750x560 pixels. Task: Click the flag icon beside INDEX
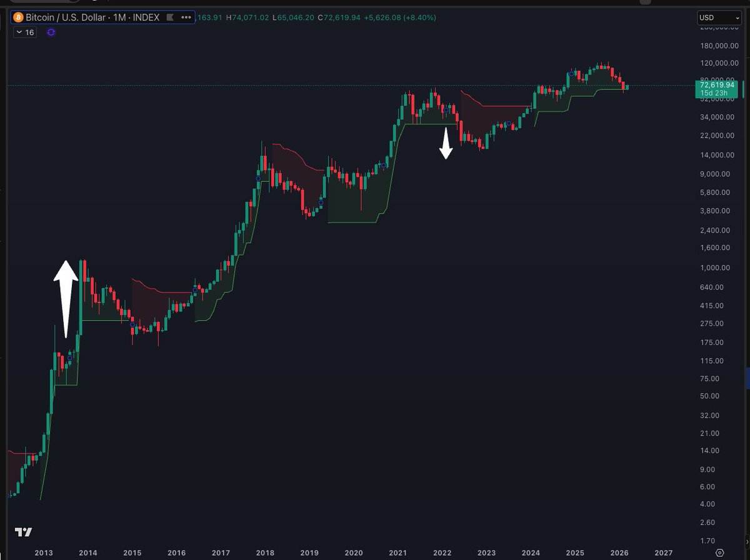click(x=169, y=17)
